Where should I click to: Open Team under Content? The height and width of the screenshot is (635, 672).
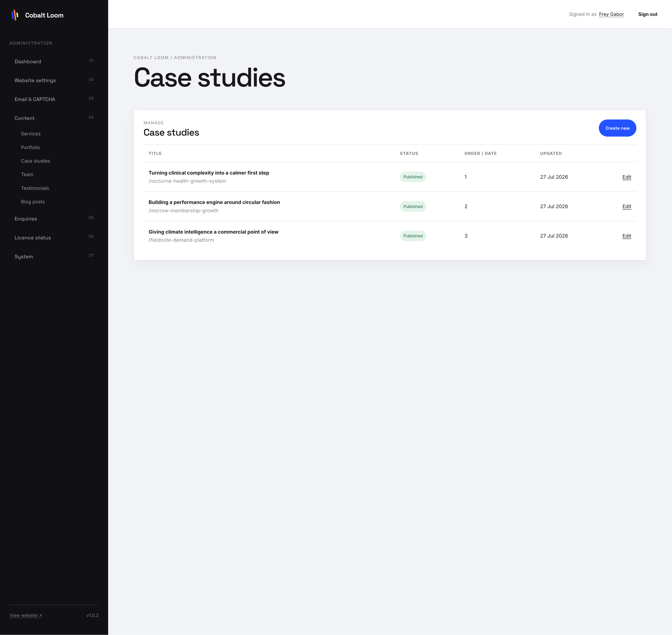point(27,174)
